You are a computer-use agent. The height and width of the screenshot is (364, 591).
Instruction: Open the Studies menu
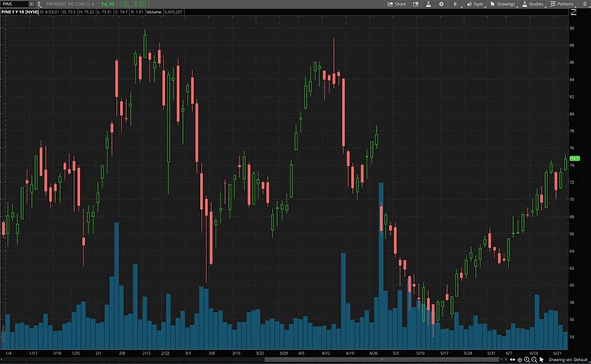tap(533, 4)
